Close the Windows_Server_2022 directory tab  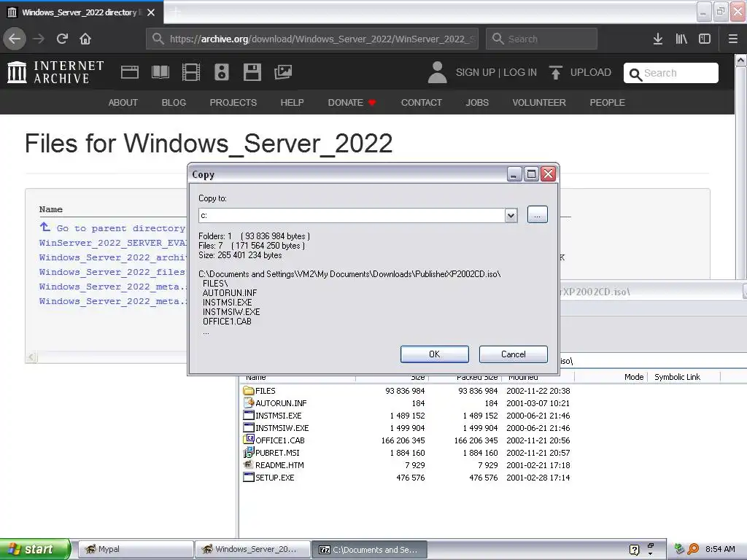(x=151, y=12)
